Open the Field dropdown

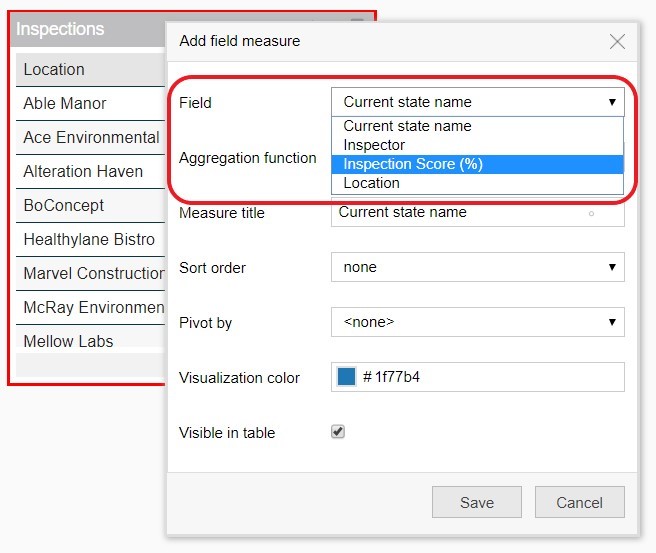coord(477,102)
